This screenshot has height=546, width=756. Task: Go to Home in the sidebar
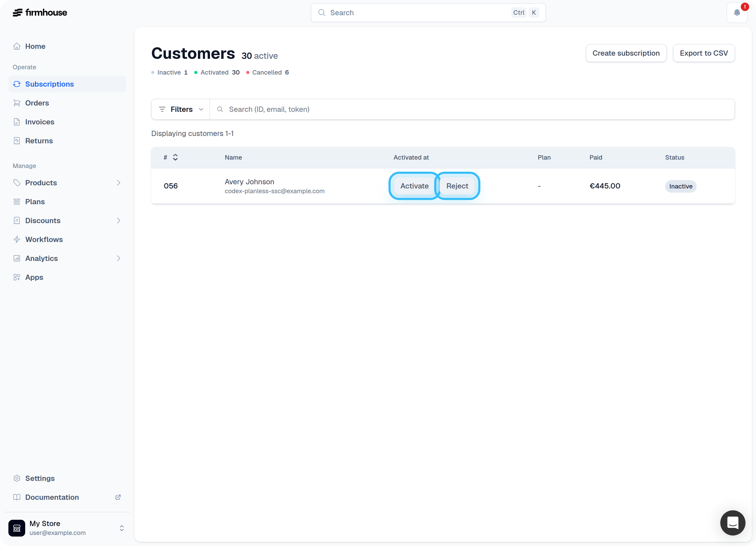coord(67,46)
